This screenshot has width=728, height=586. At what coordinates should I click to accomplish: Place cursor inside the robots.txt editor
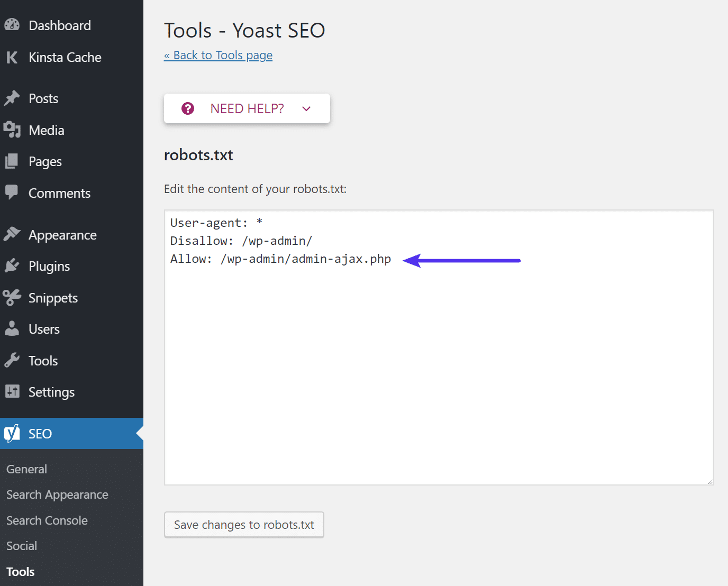(439, 344)
